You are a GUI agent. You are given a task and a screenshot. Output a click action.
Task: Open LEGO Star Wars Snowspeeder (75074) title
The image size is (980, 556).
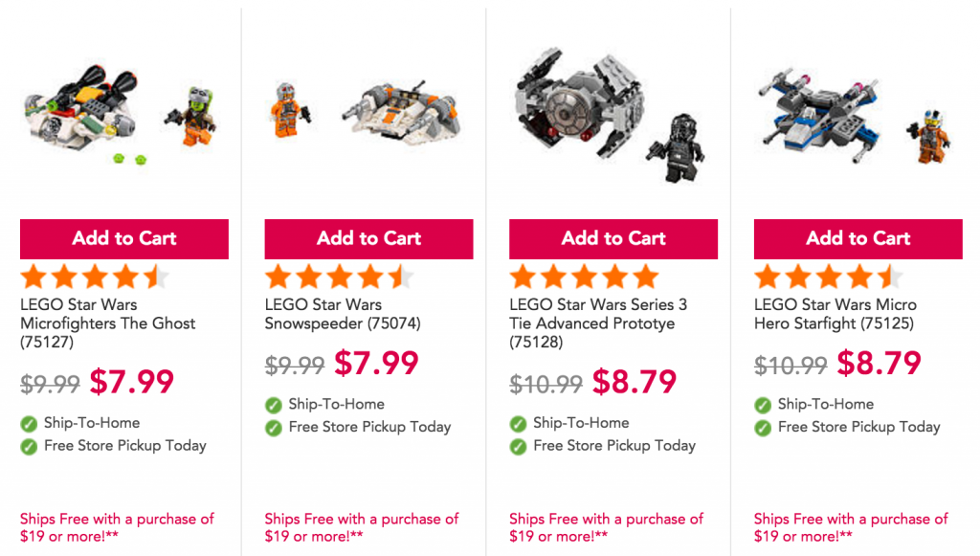[x=343, y=314]
